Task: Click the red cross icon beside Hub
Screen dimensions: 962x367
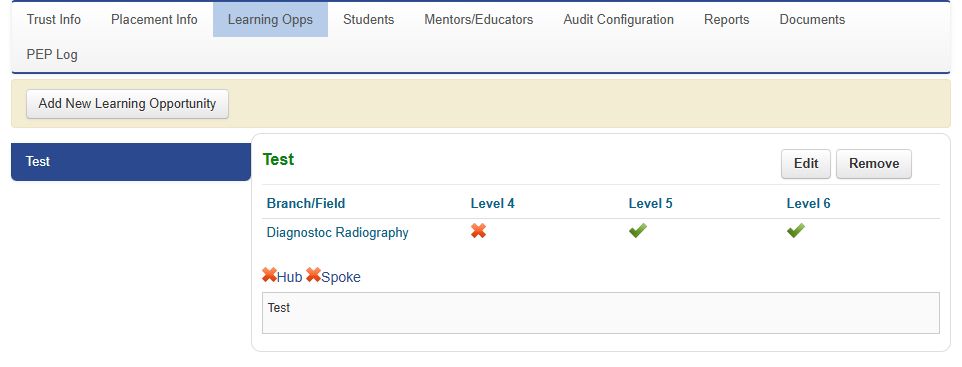Action: point(269,275)
